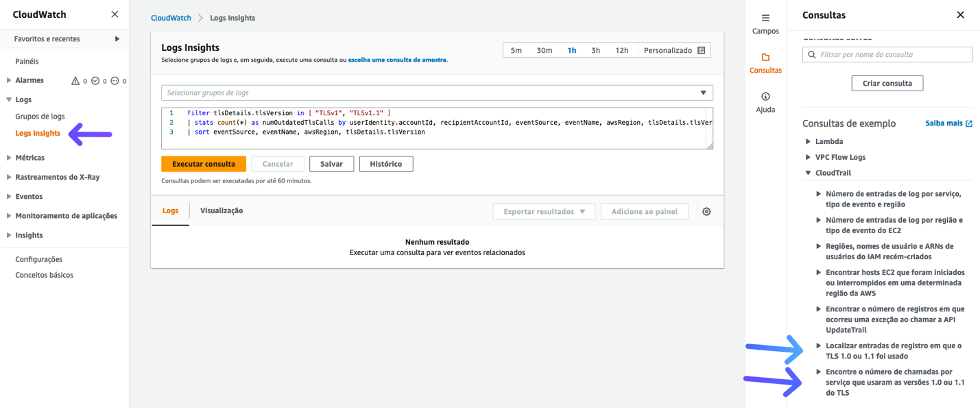Select the 12h time range
The width and height of the screenshot is (980, 408).
click(x=622, y=50)
